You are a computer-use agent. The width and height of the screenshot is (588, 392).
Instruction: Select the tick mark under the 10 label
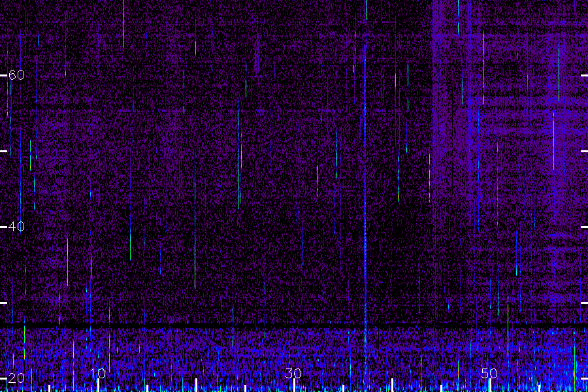pos(98,385)
